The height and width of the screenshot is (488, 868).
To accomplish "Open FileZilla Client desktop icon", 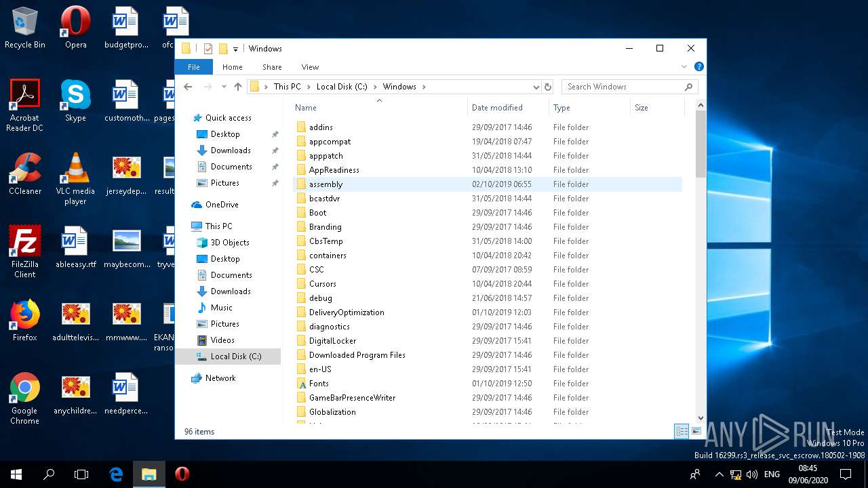I will 25,252.
